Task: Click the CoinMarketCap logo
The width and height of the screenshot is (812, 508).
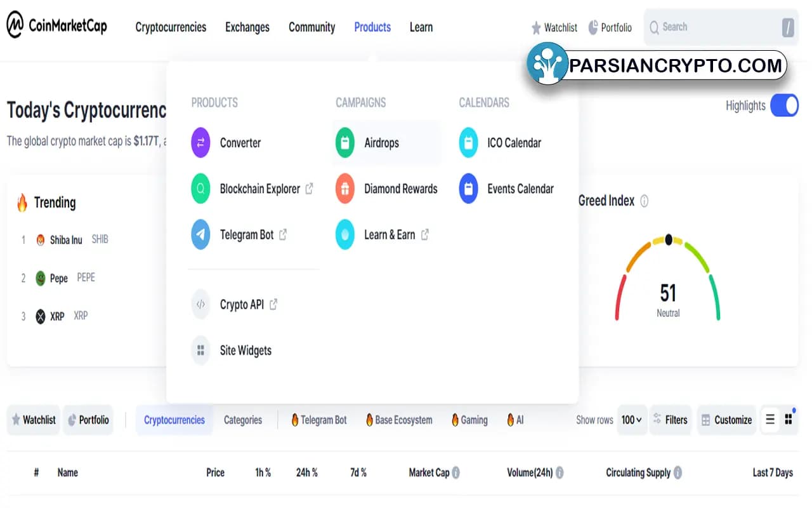Action: (x=56, y=26)
